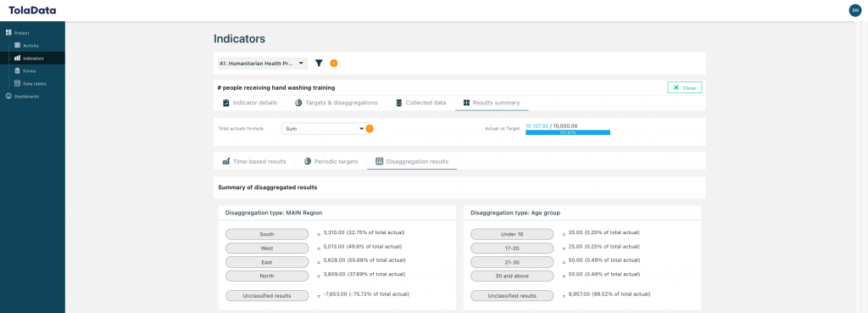Open the Time-based results tab
The image size is (868, 313).
pos(254,162)
